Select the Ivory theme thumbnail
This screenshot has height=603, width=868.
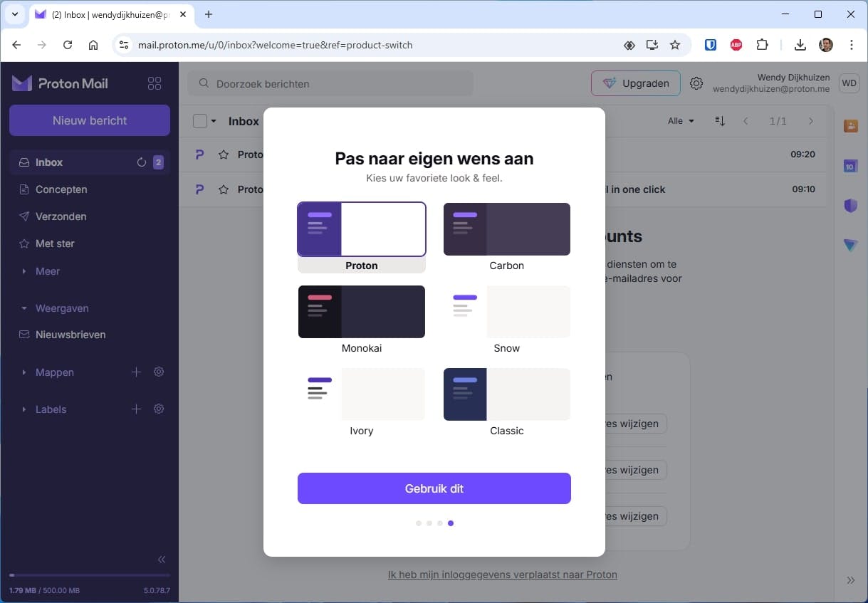362,394
